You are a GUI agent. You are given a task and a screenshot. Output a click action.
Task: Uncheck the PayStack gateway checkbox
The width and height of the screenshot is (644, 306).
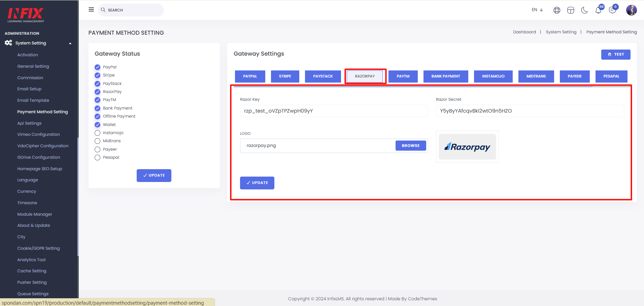[98, 84]
